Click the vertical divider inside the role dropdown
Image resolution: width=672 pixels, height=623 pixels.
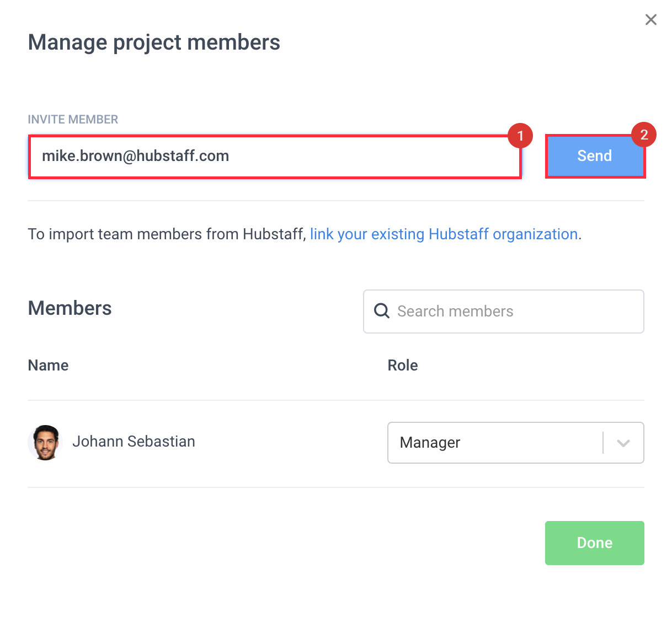click(x=603, y=443)
